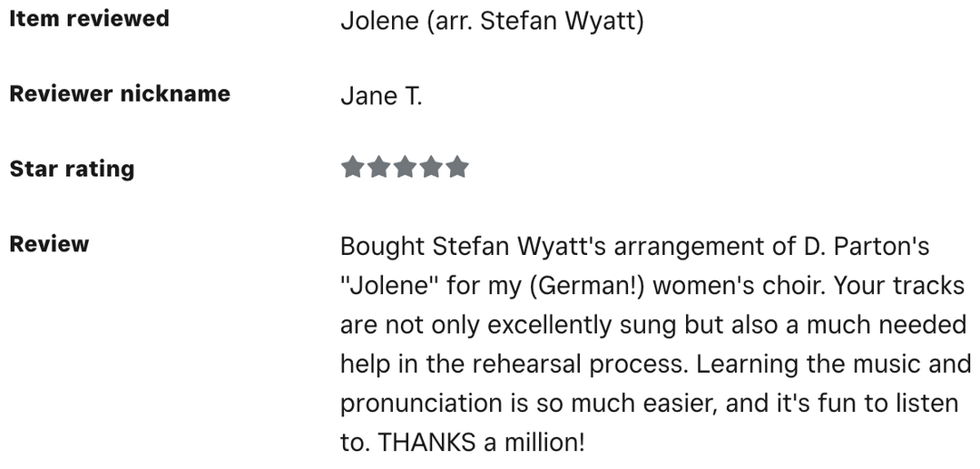This screenshot has height=469, width=980.
Task: Click the fourth star in the rating
Action: point(431,168)
